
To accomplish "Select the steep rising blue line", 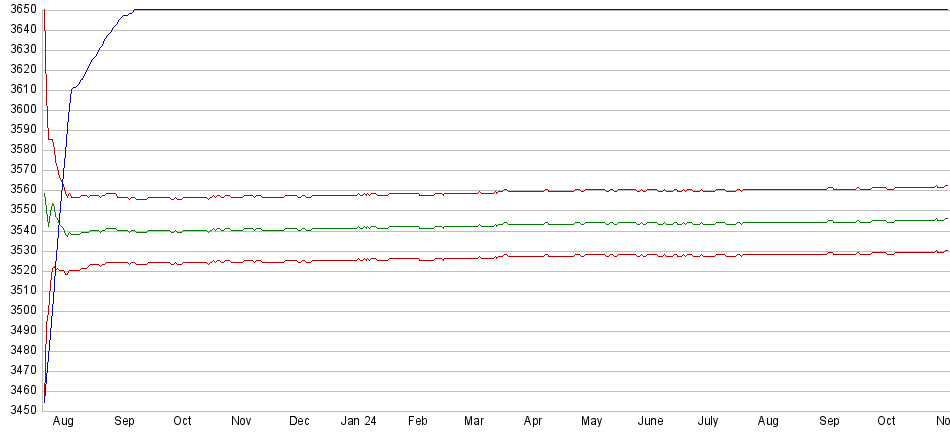I will [x=68, y=120].
